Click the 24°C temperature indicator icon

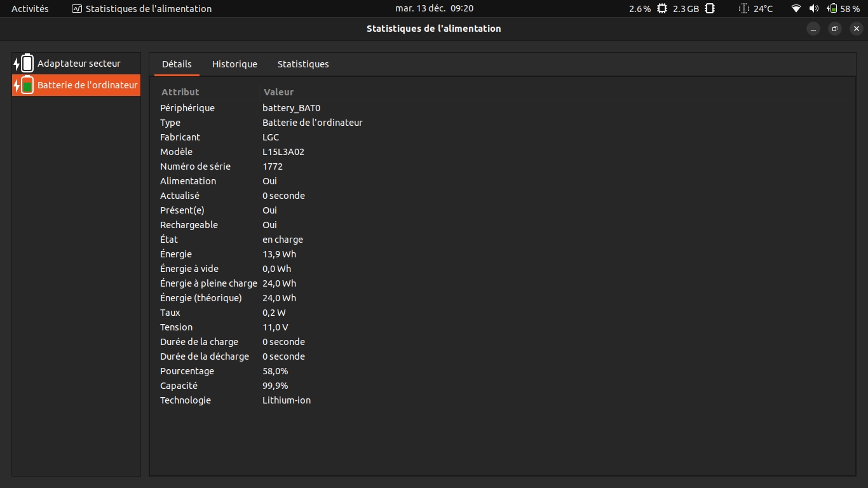pos(744,9)
